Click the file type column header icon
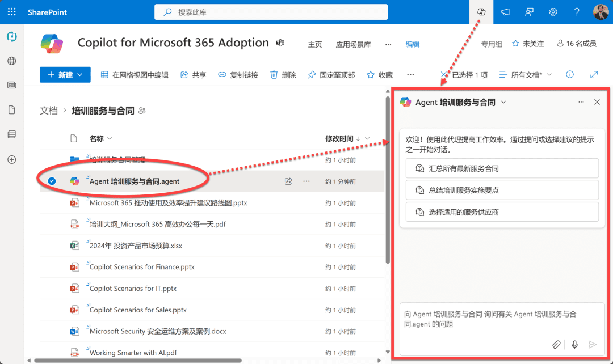Viewport: 613px width, 364px height. (73, 138)
